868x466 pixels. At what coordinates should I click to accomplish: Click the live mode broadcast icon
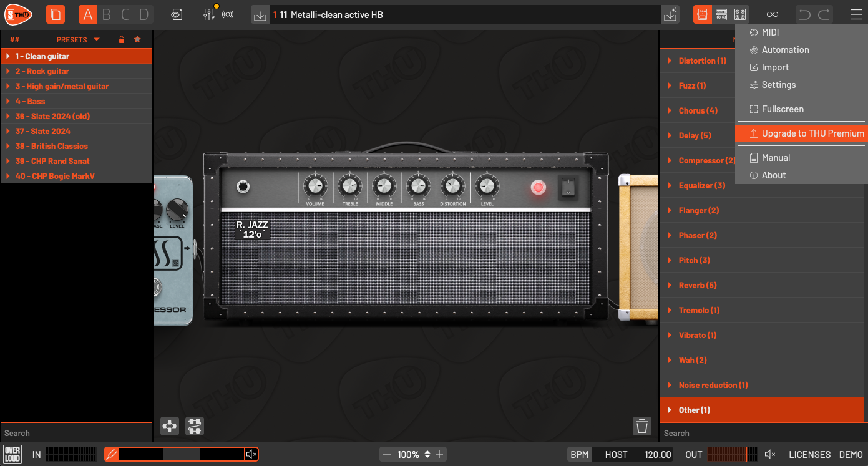click(x=228, y=14)
